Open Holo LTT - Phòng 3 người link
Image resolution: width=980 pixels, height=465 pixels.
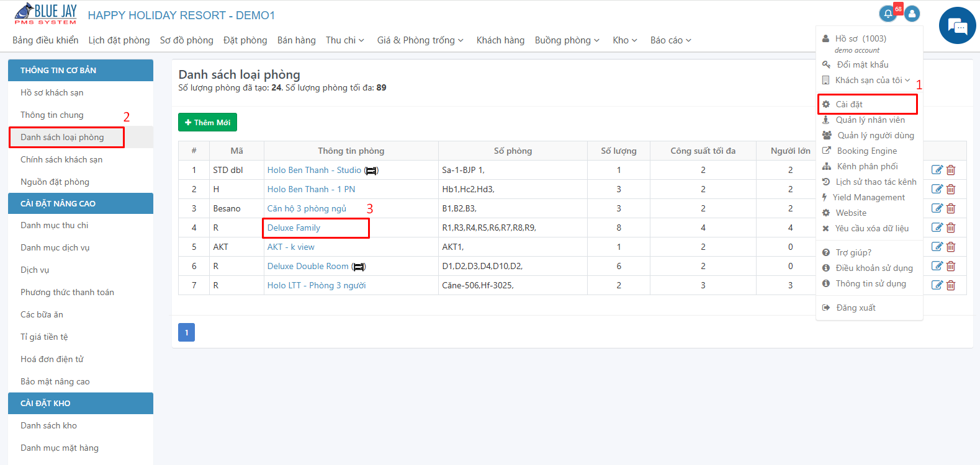point(317,285)
